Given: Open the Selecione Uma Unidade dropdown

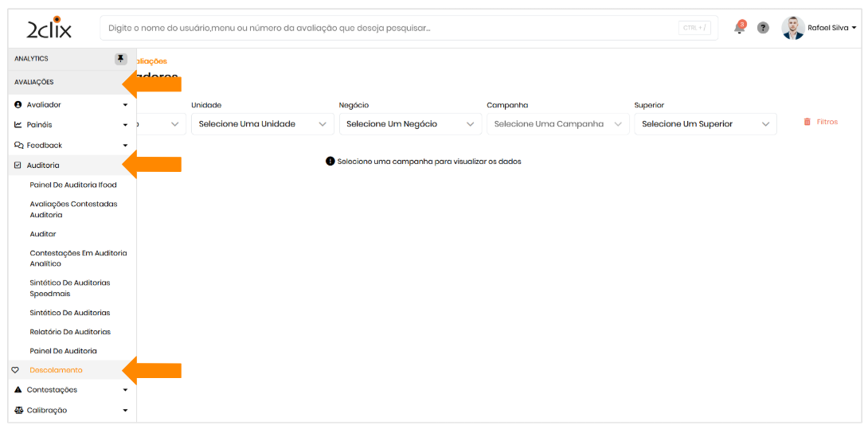Looking at the screenshot, I should coord(261,124).
